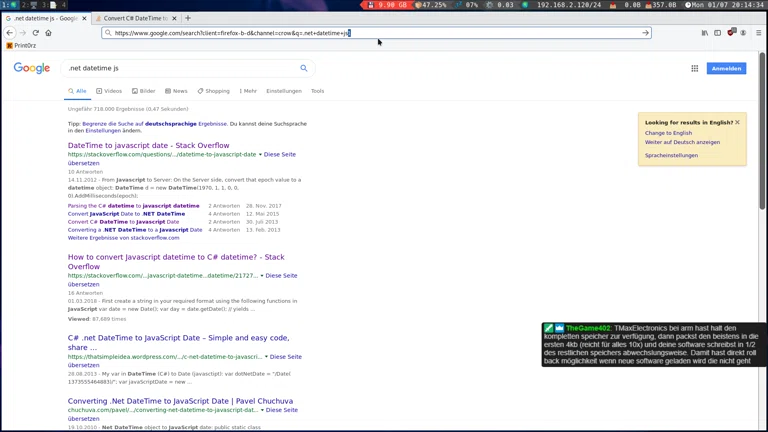
Task: Expand dropdown arrow next to javascript-datetime URL
Action: point(262,276)
